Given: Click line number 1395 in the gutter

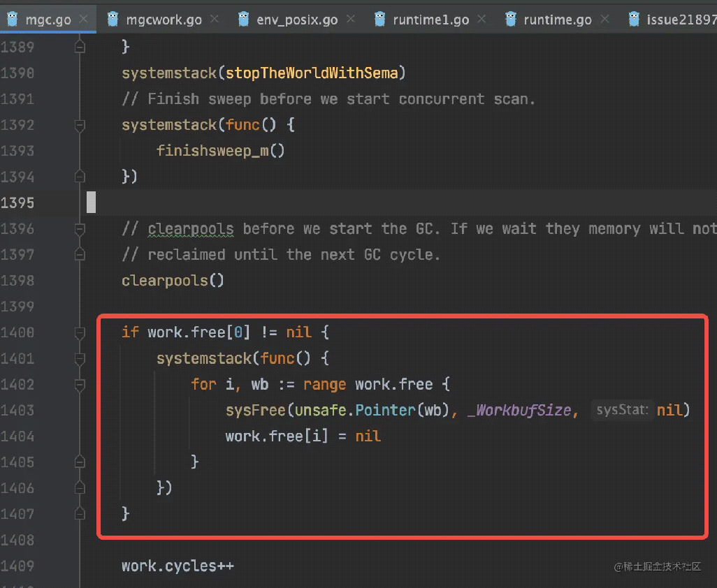Looking at the screenshot, I should [17, 203].
